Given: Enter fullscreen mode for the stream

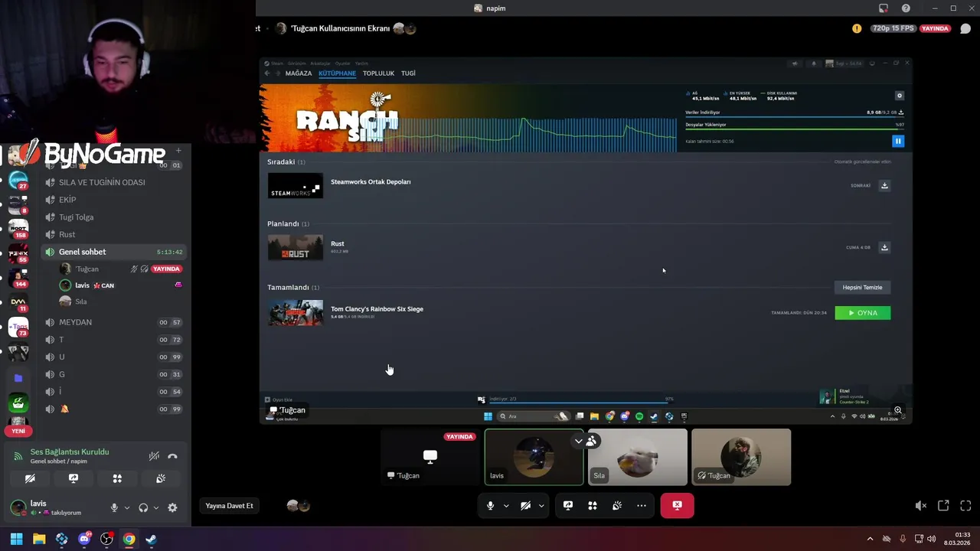Looking at the screenshot, I should click(965, 506).
